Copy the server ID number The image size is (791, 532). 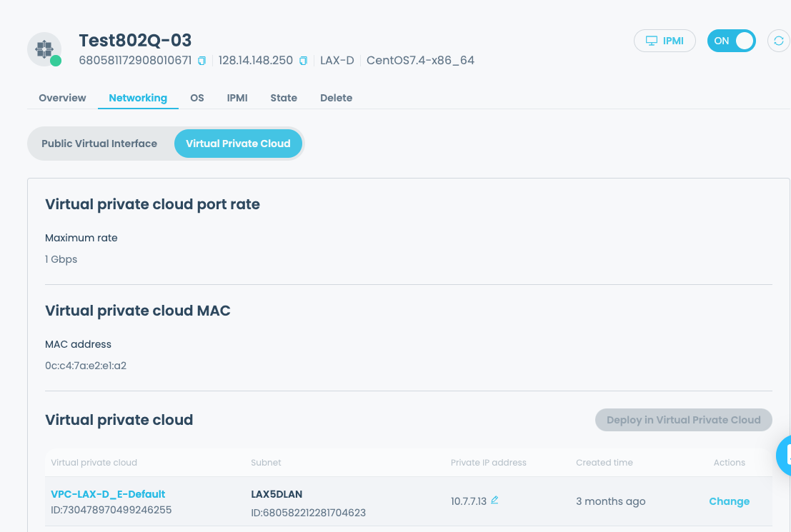tap(202, 61)
